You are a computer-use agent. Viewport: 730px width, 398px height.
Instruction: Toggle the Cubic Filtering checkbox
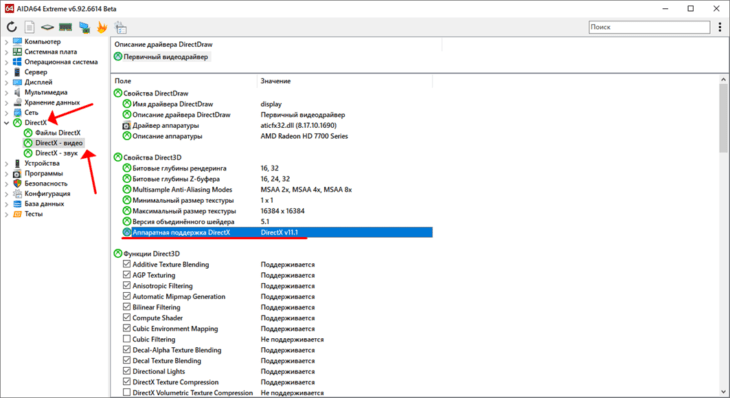(127, 339)
